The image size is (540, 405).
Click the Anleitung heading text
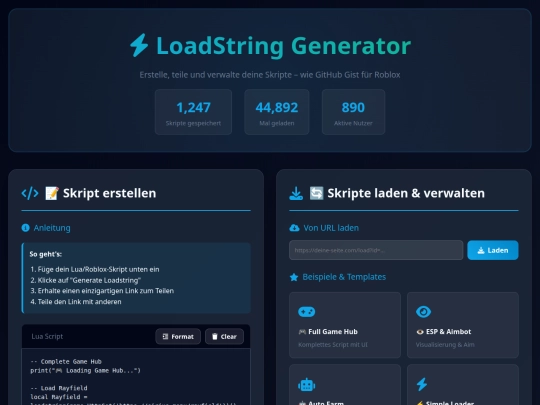pos(52,228)
